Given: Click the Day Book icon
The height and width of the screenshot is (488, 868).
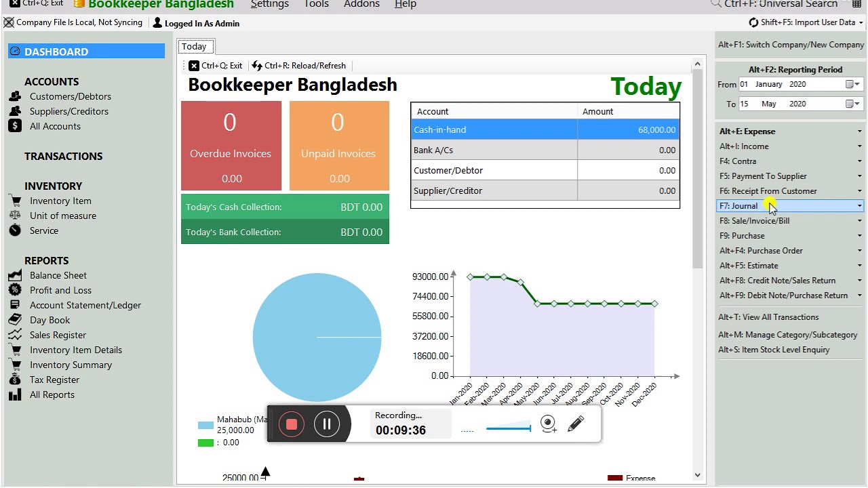Looking at the screenshot, I should (15, 320).
